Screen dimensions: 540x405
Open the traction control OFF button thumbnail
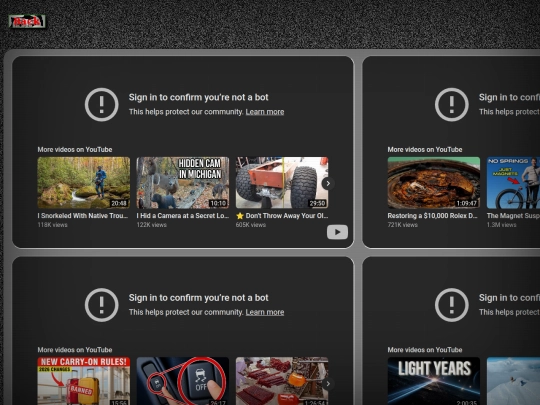pyautogui.click(x=183, y=381)
